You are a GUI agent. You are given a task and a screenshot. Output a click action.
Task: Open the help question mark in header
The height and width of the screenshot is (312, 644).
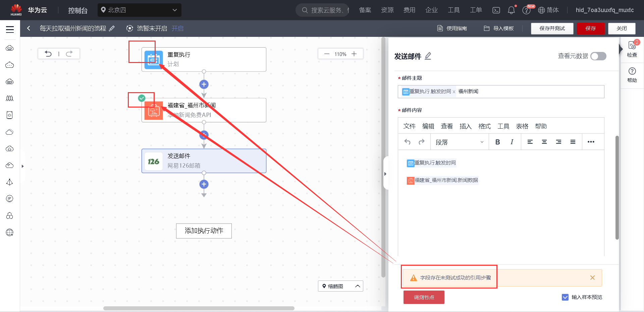526,10
